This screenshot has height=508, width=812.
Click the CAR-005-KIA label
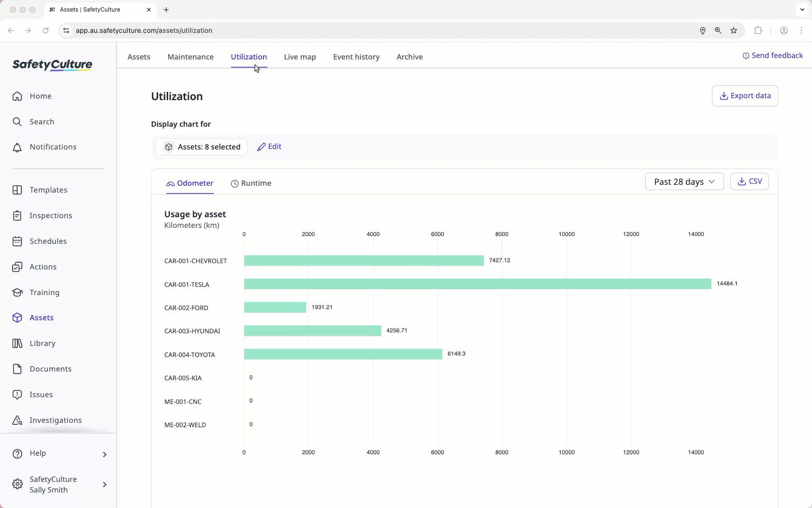click(183, 378)
